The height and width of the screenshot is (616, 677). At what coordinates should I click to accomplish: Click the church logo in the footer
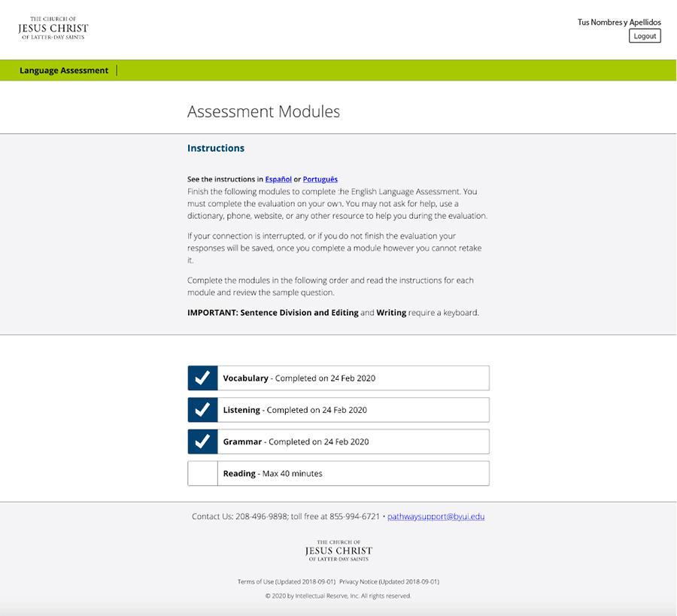pyautogui.click(x=338, y=549)
